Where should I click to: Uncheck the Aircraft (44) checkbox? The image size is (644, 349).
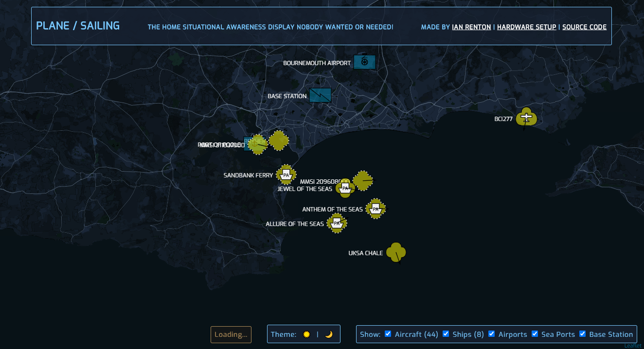[x=388, y=334]
